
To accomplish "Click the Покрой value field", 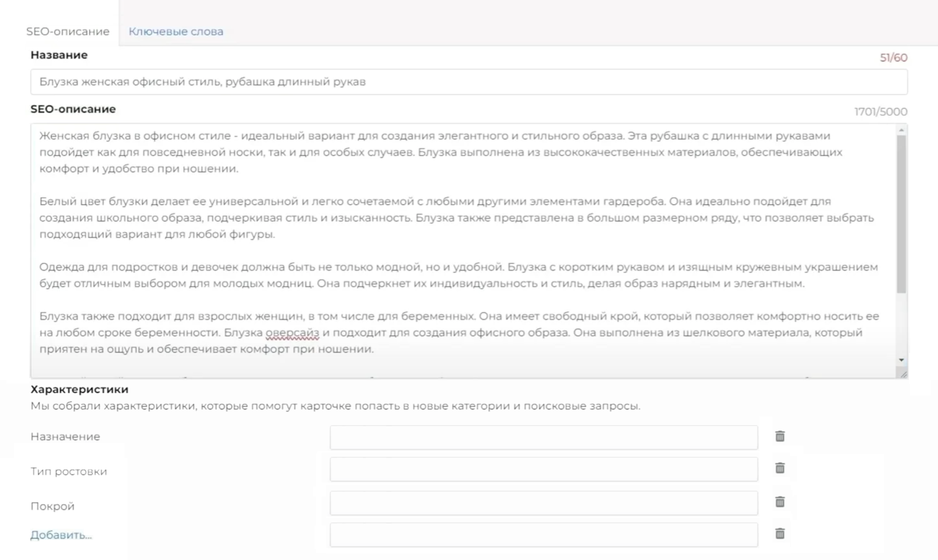I will tap(544, 503).
